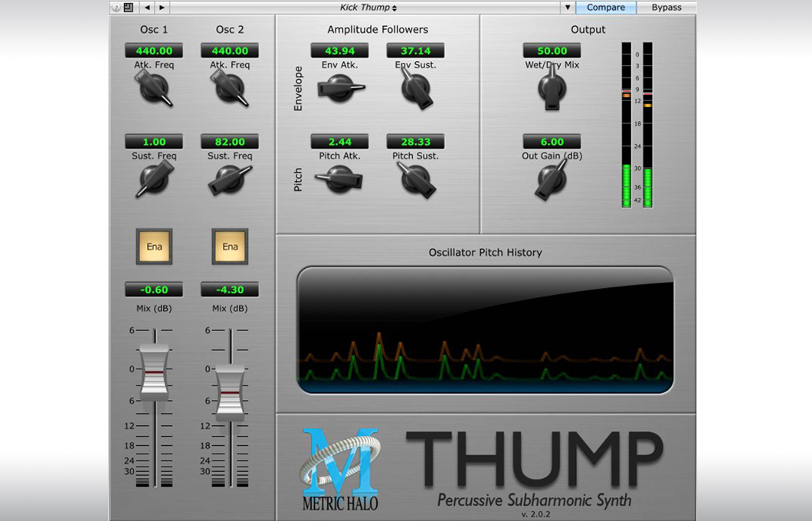Click the Env Atk. knob
Viewport: 812px width, 521px height.
point(339,88)
